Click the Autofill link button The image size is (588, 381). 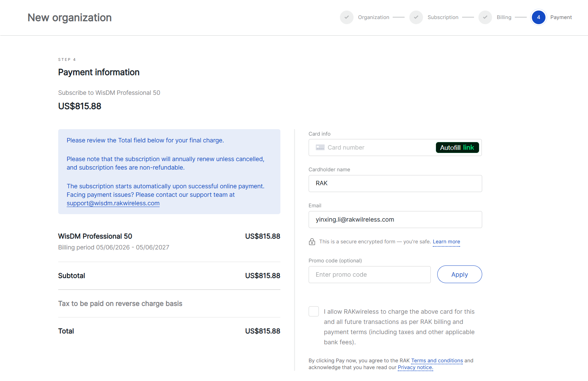click(457, 148)
